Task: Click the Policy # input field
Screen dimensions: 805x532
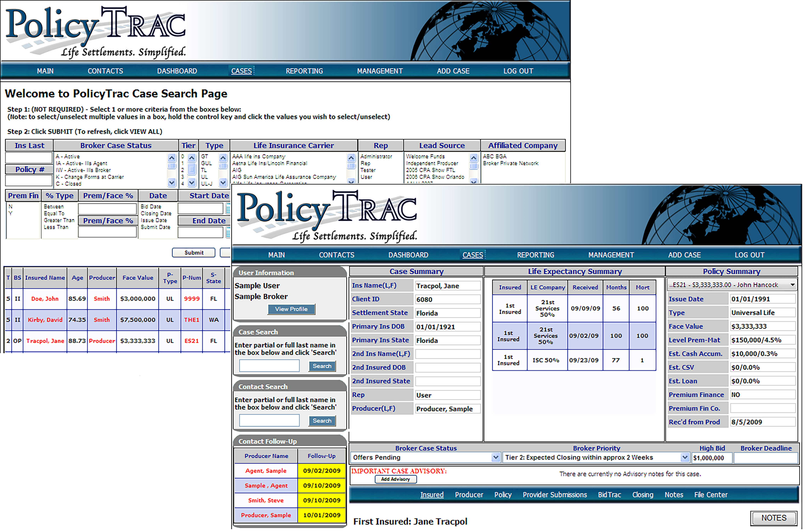Action: [29, 180]
